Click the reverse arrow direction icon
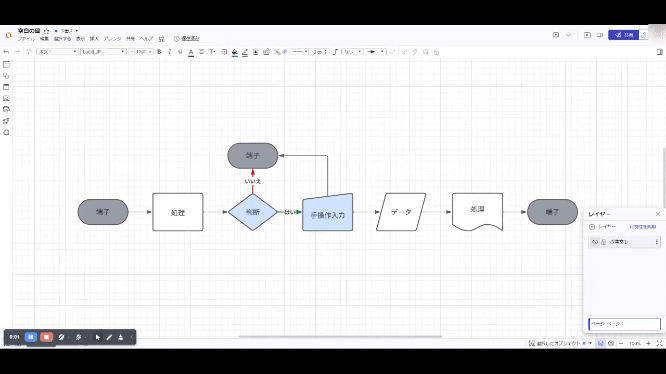The height and width of the screenshot is (374, 666). (x=392, y=52)
